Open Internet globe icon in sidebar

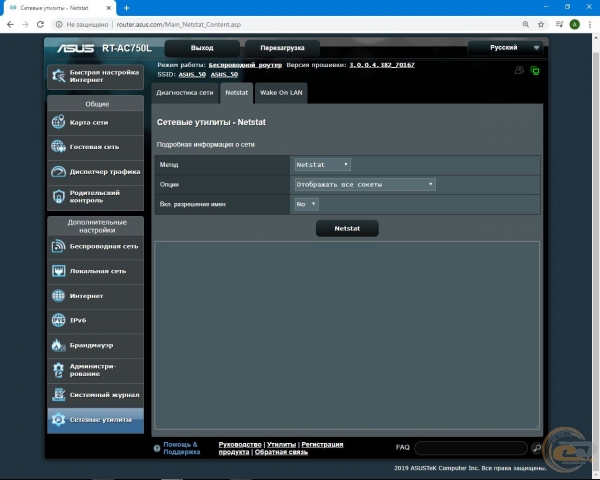pos(59,296)
